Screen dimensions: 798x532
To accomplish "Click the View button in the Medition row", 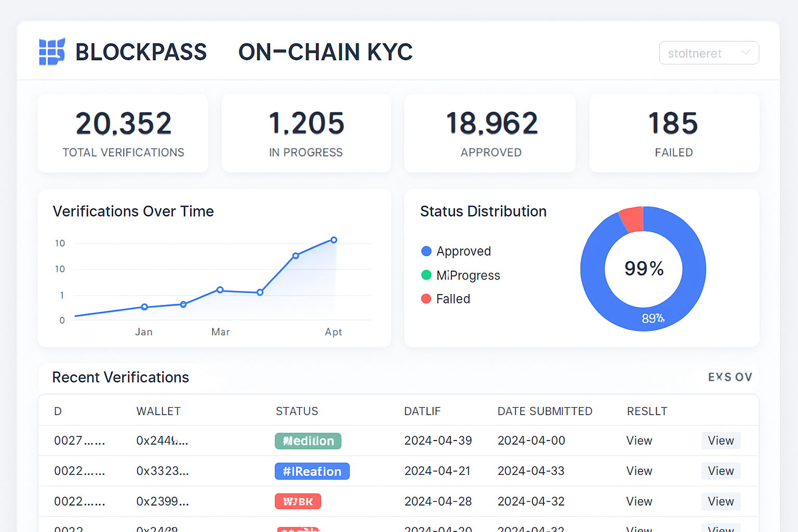I will (x=721, y=441).
